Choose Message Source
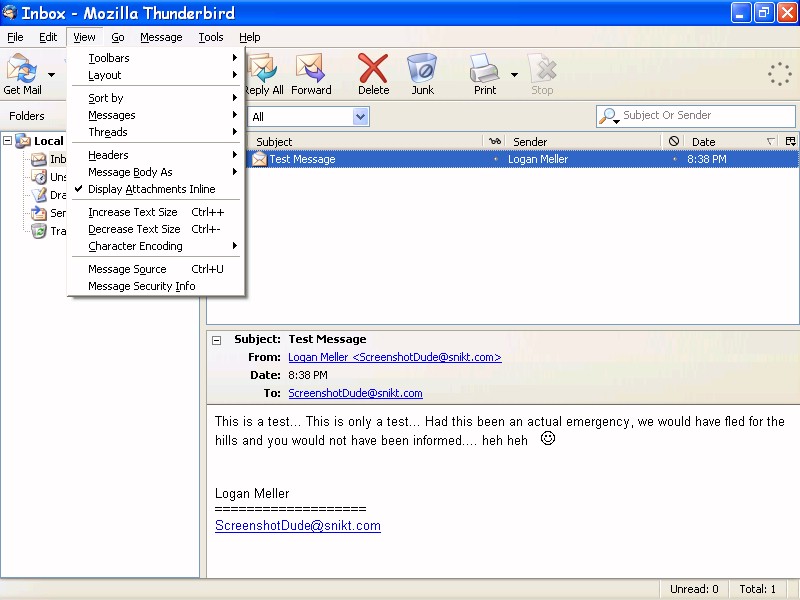The height and width of the screenshot is (600, 800). tap(156, 269)
